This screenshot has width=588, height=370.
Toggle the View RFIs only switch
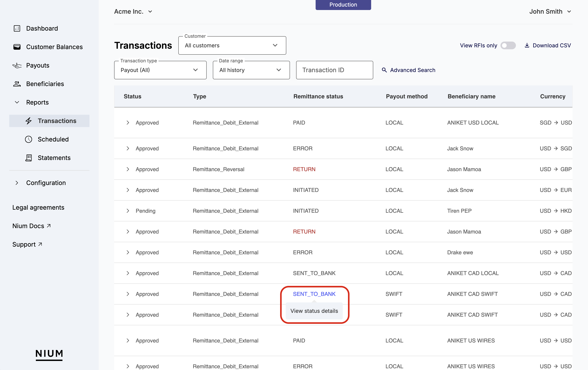click(508, 46)
